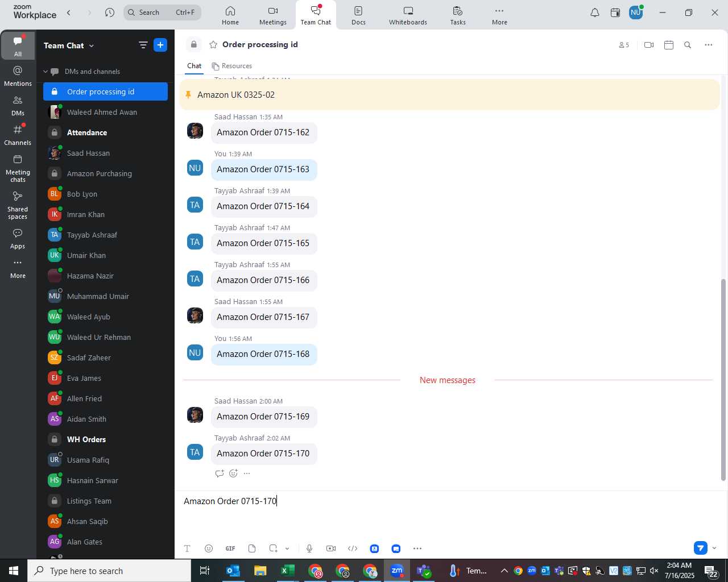Select the Chat tab

(x=194, y=66)
